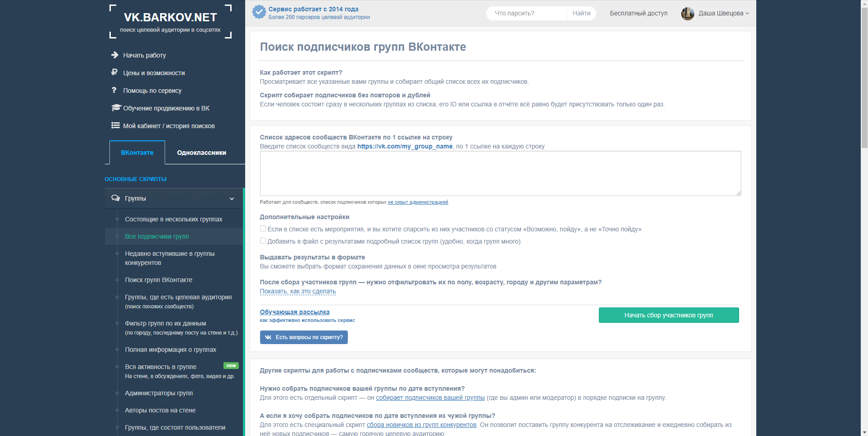Screen dimensions: 868x436
Task: Select Состоящие в нескольких группах script
Action: click(x=174, y=219)
